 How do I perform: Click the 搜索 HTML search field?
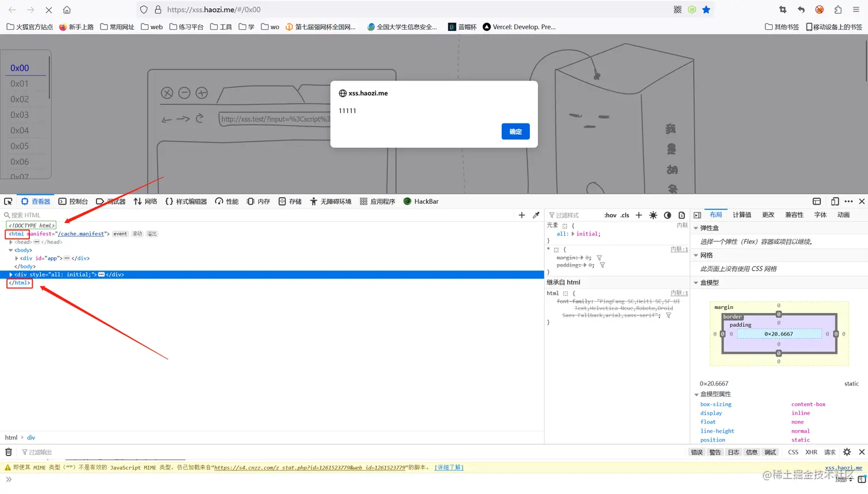tap(258, 215)
